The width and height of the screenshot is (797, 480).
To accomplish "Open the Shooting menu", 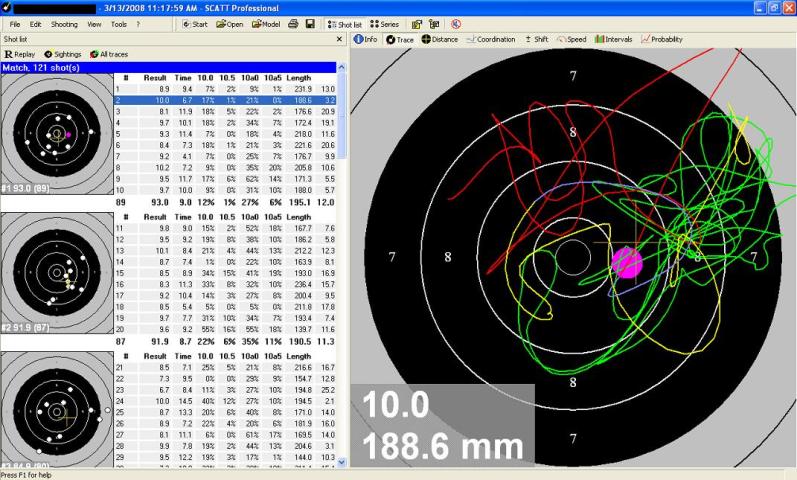I will point(64,24).
